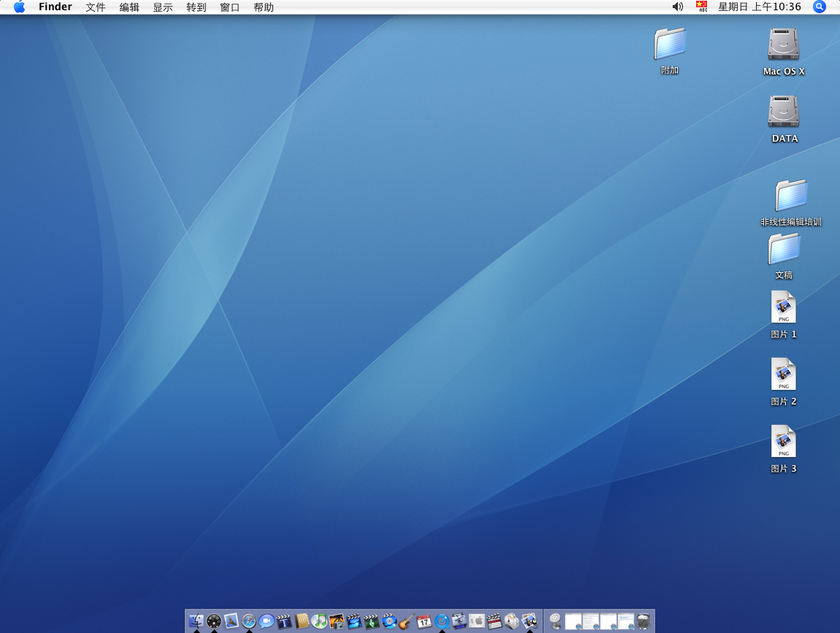Launch Dashboard from the Dock

[x=213, y=621]
